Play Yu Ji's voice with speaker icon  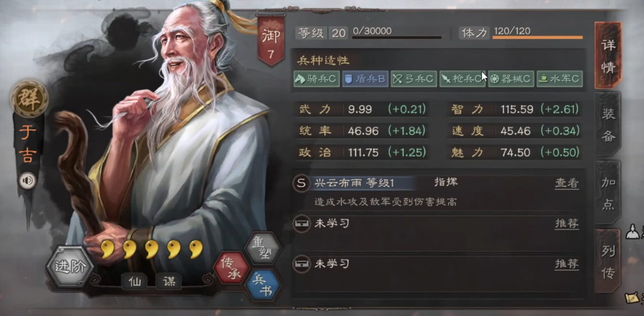[x=28, y=181]
